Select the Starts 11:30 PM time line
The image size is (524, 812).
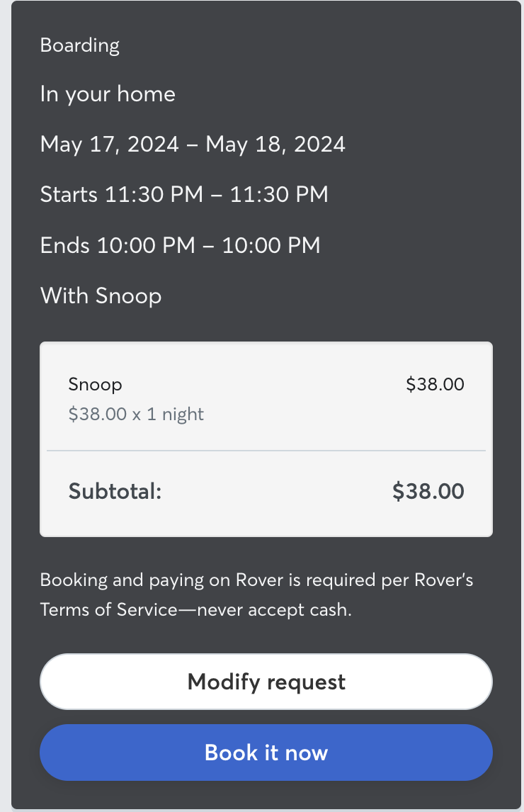[x=184, y=194]
